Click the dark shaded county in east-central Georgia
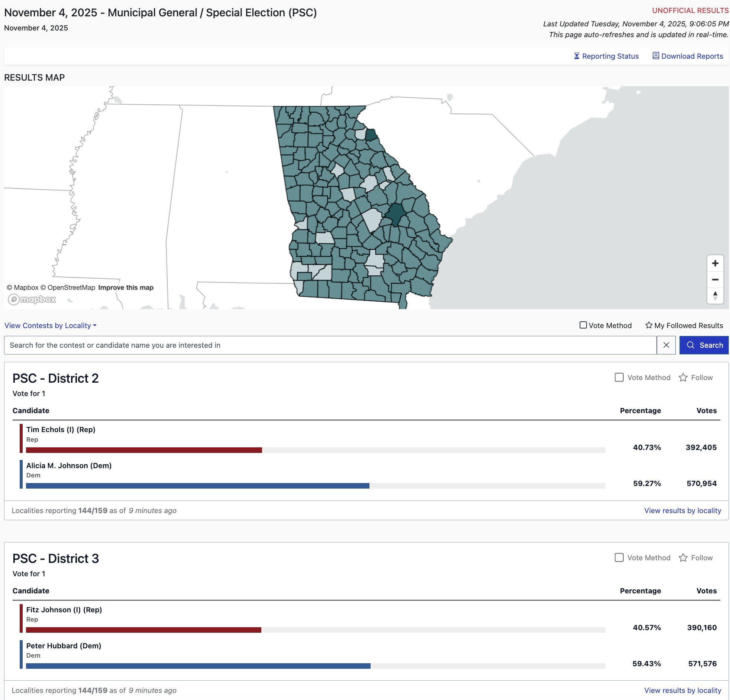 395,214
